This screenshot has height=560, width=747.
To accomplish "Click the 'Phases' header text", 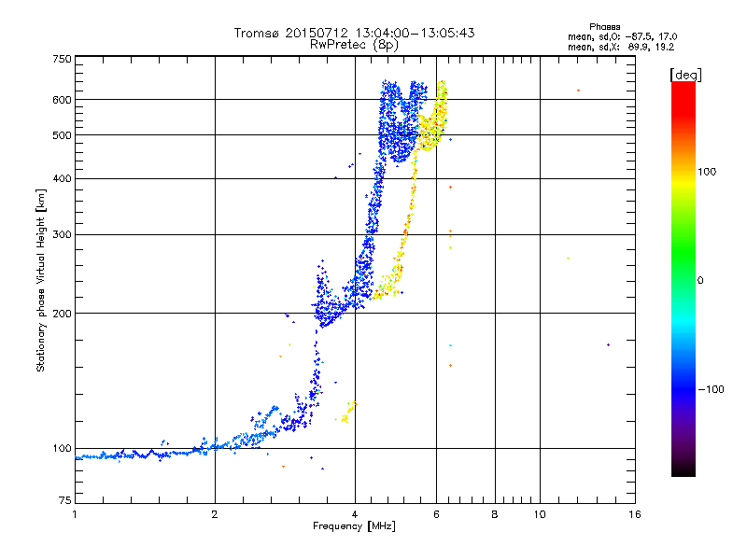I will [x=604, y=27].
